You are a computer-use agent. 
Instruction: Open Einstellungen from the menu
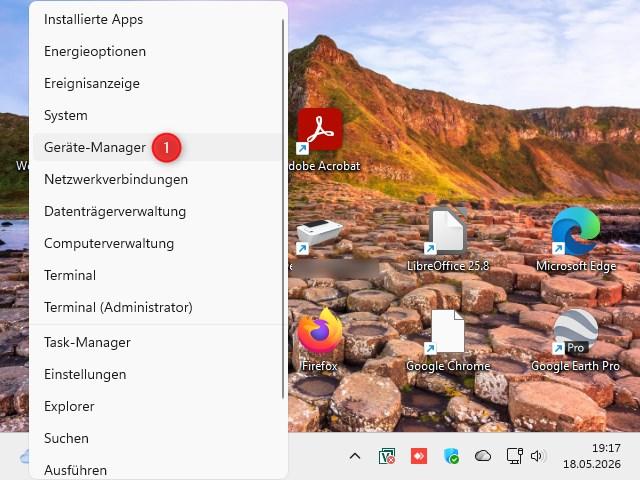(157, 374)
